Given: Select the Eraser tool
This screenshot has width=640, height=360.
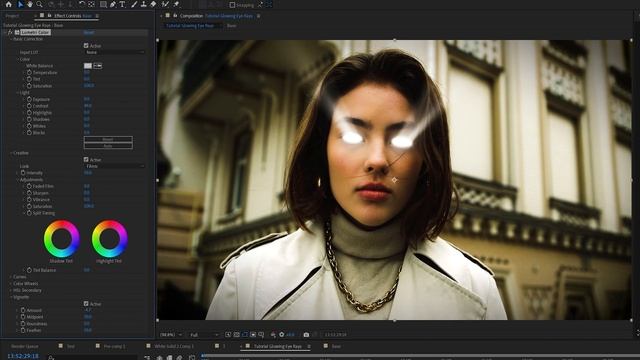Looking at the screenshot, I should (153, 4).
